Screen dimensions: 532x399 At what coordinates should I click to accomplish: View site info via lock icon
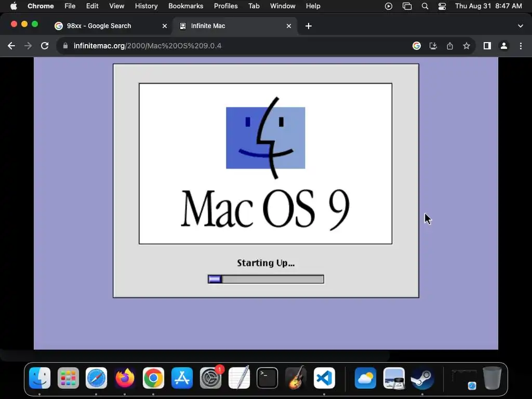[x=65, y=46]
